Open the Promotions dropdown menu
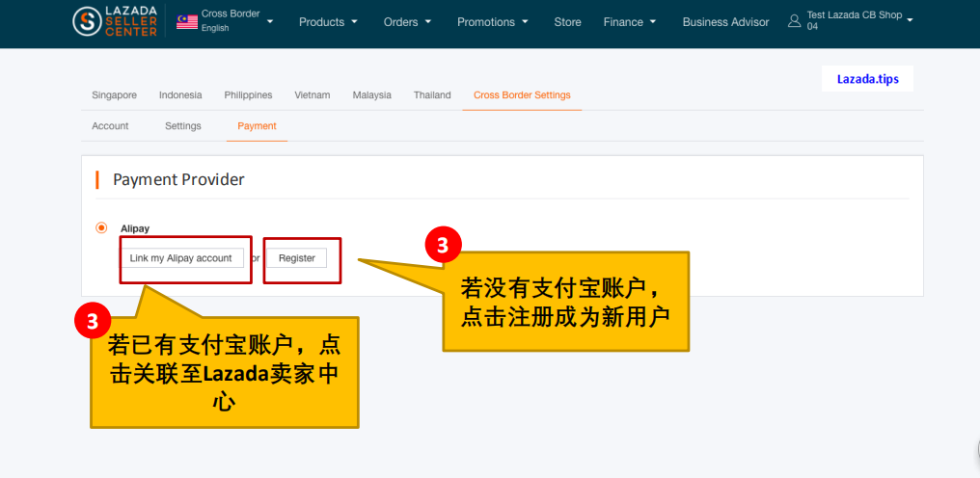 (x=492, y=22)
